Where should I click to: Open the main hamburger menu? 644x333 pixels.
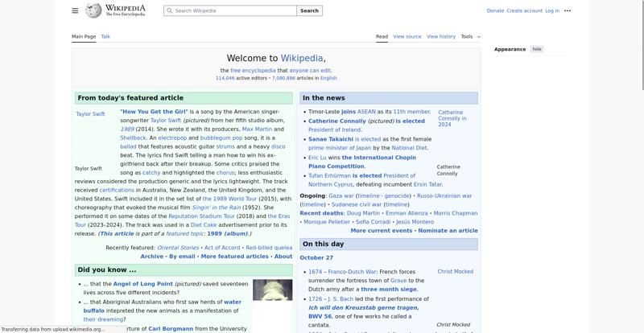(x=75, y=10)
